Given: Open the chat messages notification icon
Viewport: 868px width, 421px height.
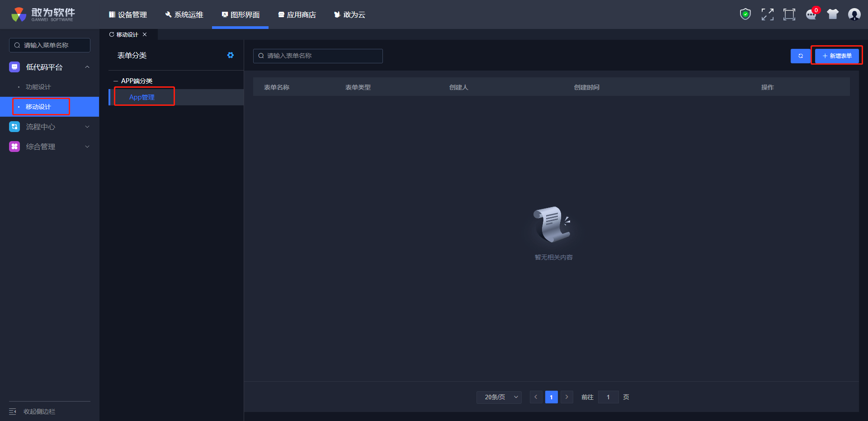Looking at the screenshot, I should pyautogui.click(x=811, y=14).
